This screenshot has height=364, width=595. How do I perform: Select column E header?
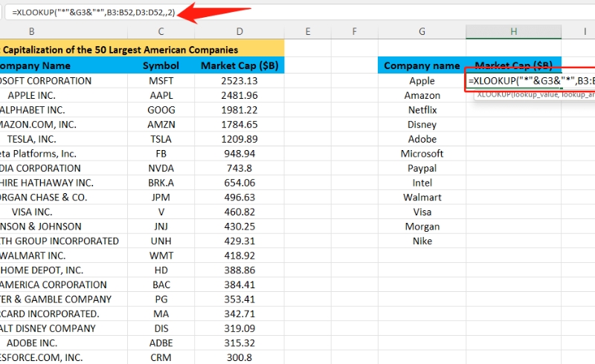[x=308, y=31]
